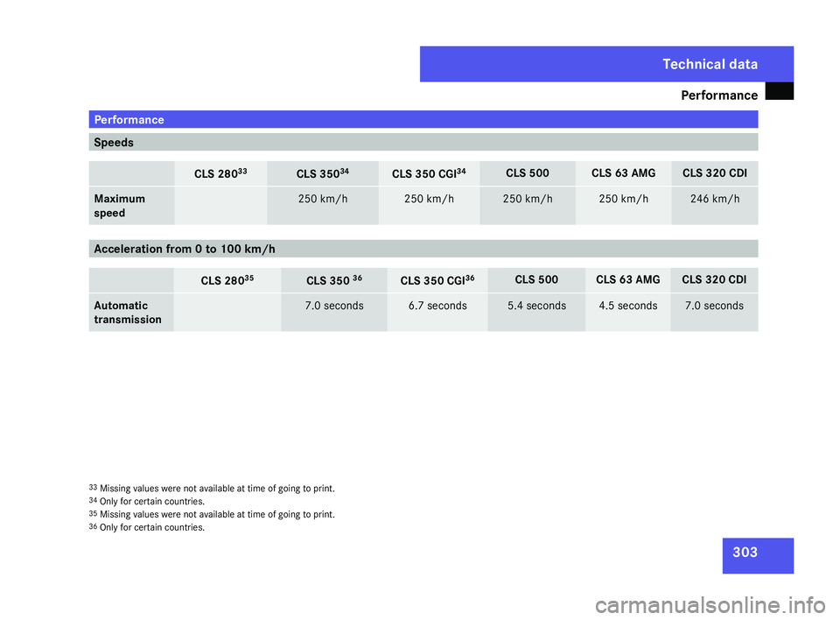
Task: Click the 'Automatic transmission' row label
Action: [128, 312]
